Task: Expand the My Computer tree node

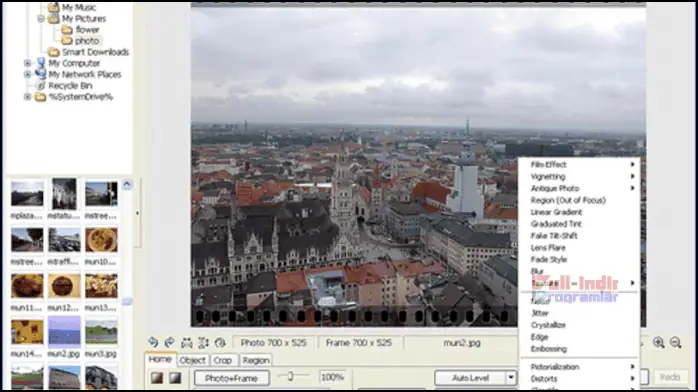Action: point(28,63)
